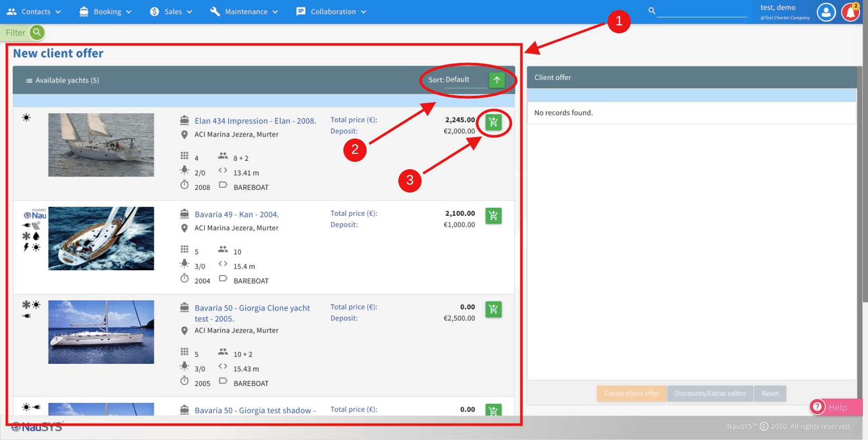Open the Sales menu
This screenshot has height=440, width=868.
171,12
